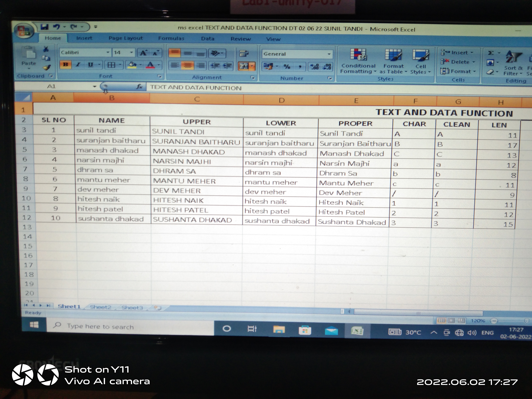Toggle Bold formatting button
The width and height of the screenshot is (532, 399).
click(65, 65)
